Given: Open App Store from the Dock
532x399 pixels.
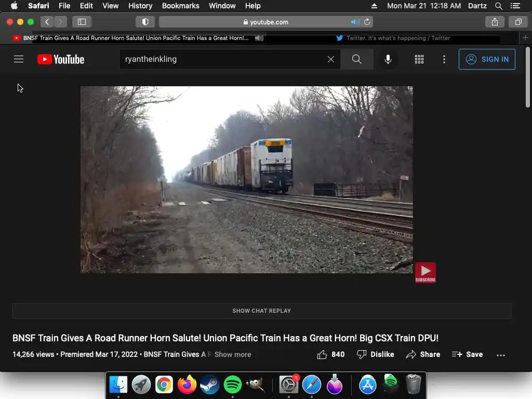Looking at the screenshot, I should [x=368, y=384].
